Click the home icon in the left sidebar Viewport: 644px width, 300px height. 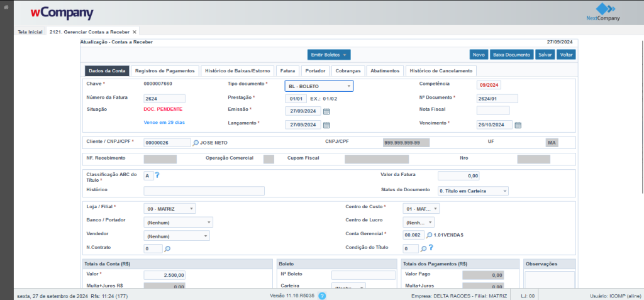tap(6, 7)
